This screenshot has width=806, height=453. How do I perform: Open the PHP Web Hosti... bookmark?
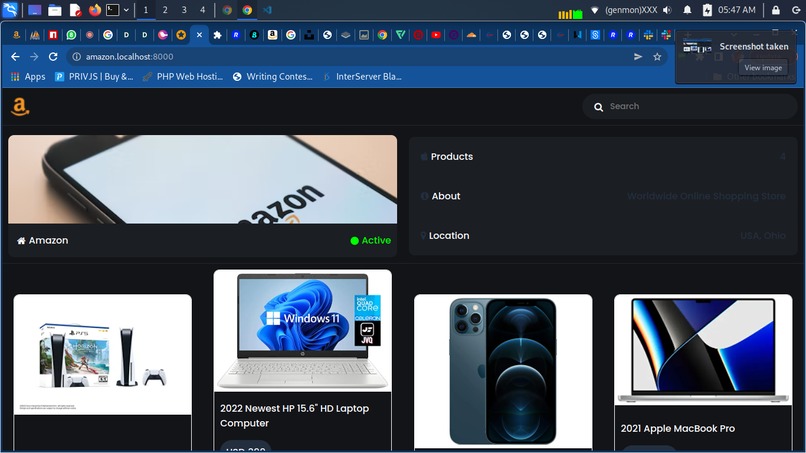coord(183,77)
